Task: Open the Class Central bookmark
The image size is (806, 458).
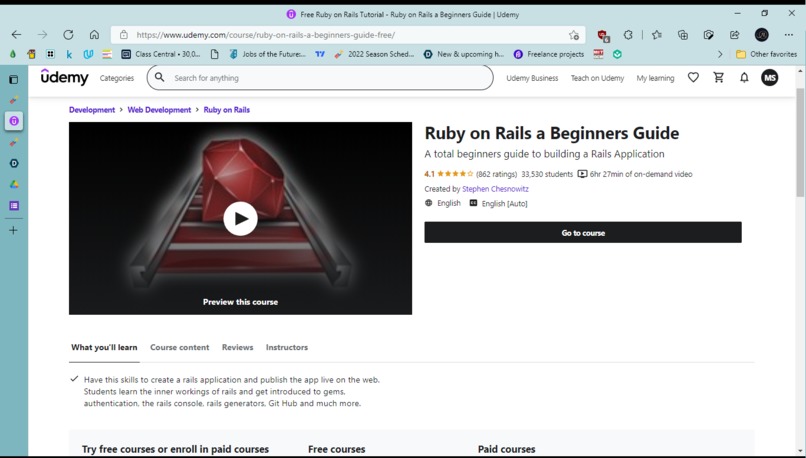Action: coord(160,54)
